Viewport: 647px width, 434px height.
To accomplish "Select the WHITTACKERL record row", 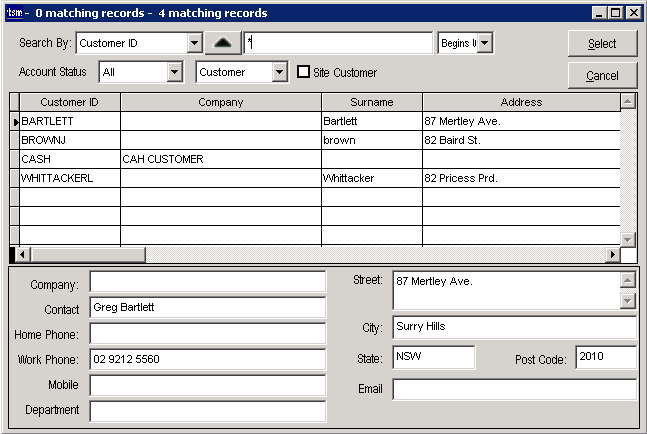I will 69,178.
